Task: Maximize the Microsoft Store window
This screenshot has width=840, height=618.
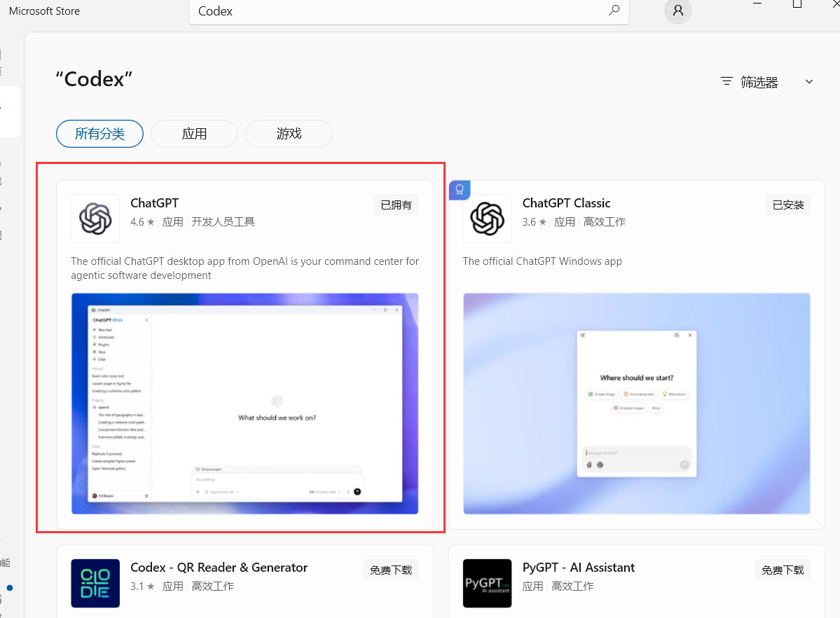Action: [x=797, y=4]
